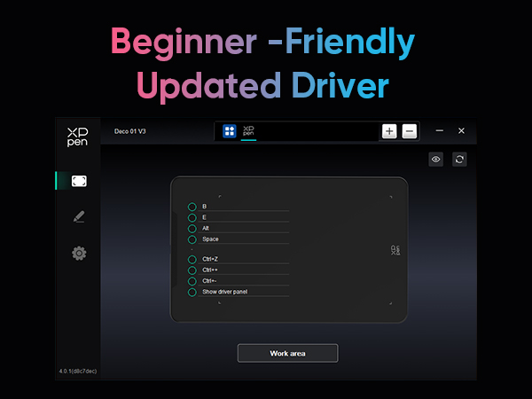Screen dimensions: 532x399
Task: Click the Ctrl++ shortcut key entry
Action: pyautogui.click(x=211, y=270)
